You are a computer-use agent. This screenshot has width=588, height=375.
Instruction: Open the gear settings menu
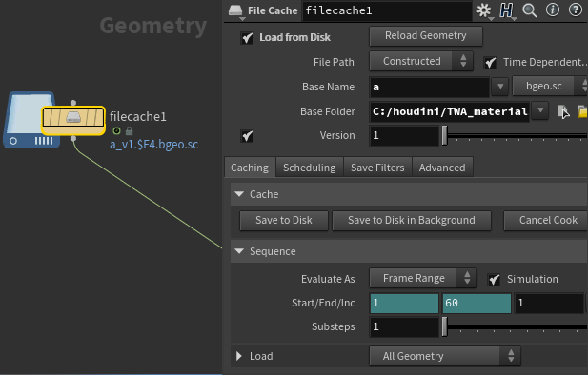(x=484, y=10)
